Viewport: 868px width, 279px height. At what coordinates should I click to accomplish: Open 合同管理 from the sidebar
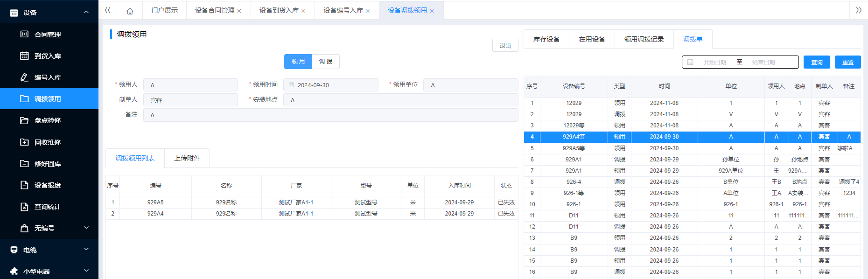[48, 35]
